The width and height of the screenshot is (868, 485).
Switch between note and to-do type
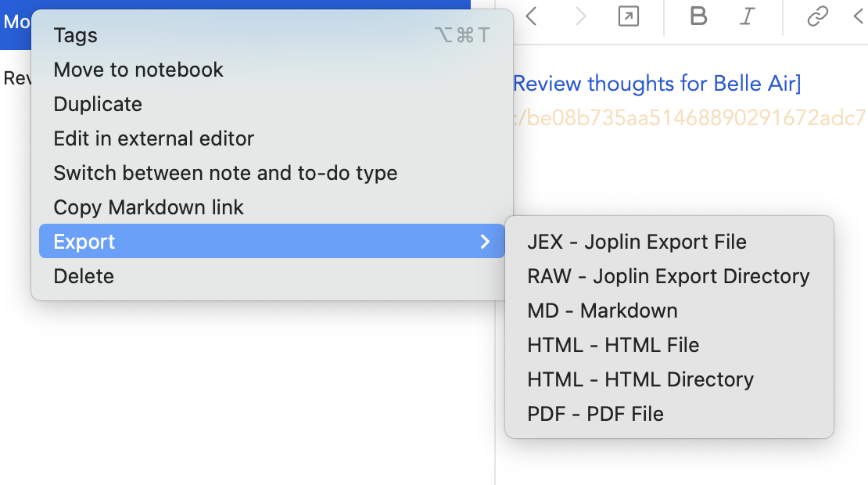225,173
